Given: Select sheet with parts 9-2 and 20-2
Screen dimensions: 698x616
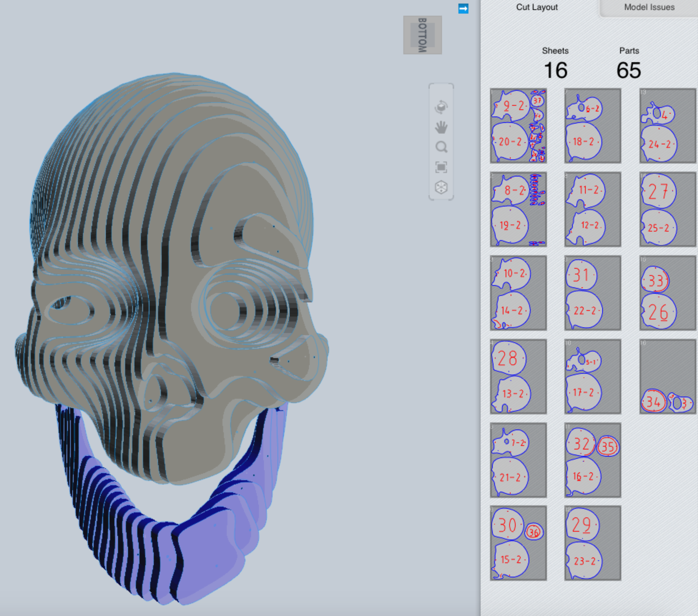Looking at the screenshot, I should click(518, 126).
